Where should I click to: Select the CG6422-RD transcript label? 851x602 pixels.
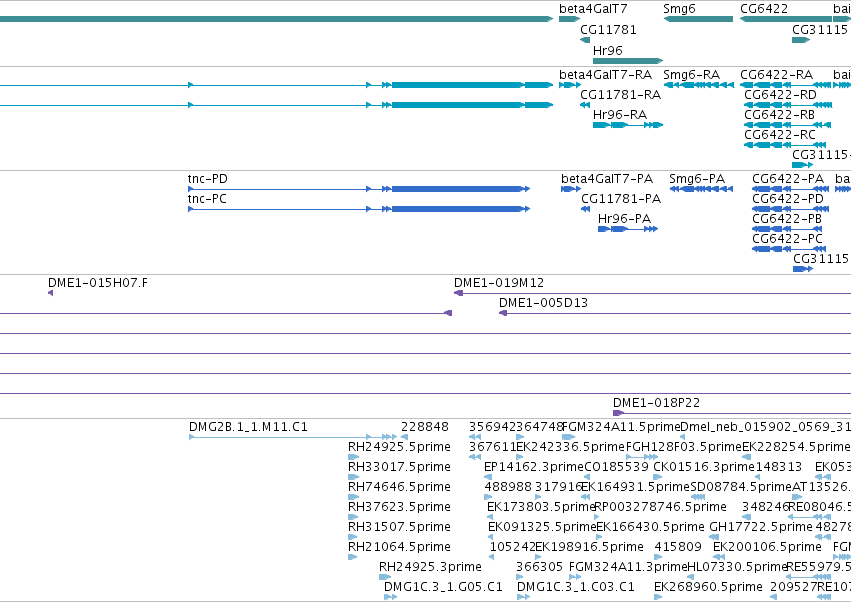[x=780, y=95]
